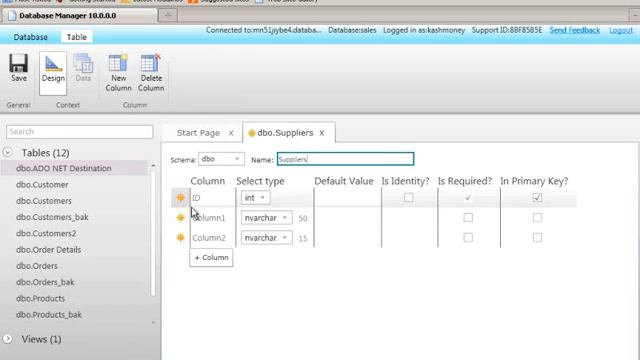This screenshot has width=640, height=360.
Task: Select dbo.Products_bak table
Action: [x=49, y=315]
